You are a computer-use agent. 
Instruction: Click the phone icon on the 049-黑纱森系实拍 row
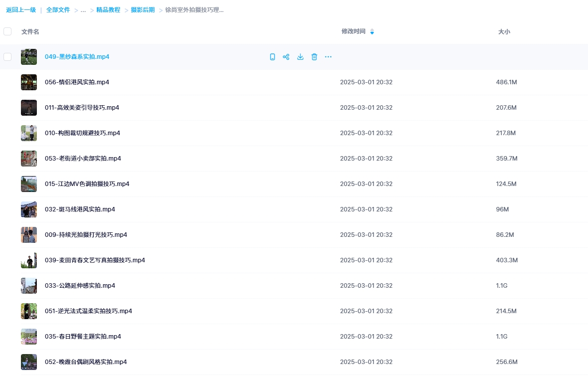click(x=272, y=57)
